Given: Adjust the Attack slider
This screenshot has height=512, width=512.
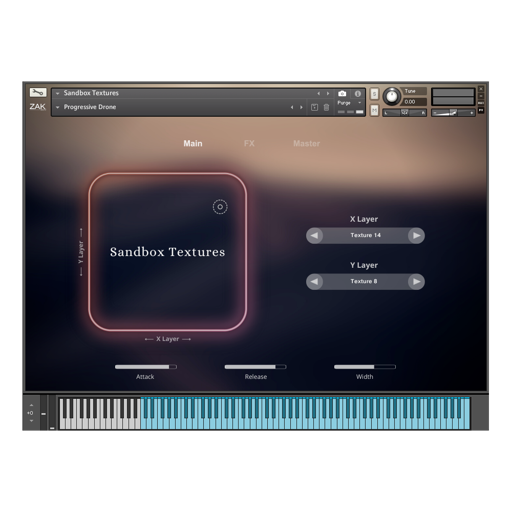Looking at the screenshot, I should click(146, 367).
